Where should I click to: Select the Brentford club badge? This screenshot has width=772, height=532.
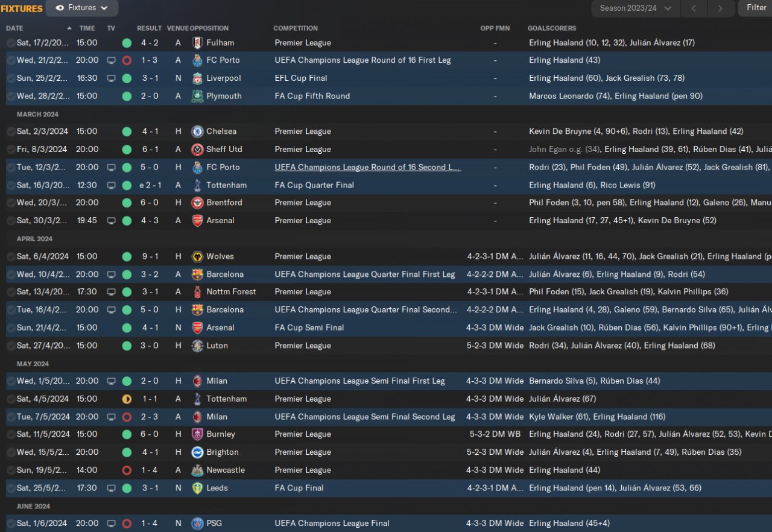(x=197, y=203)
